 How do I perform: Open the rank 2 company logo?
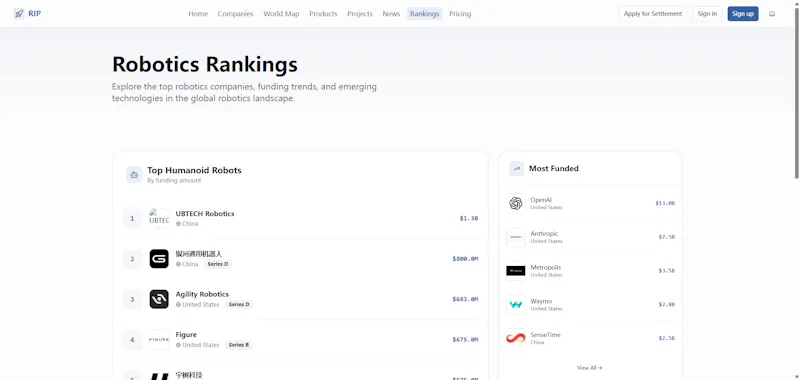pyautogui.click(x=159, y=259)
